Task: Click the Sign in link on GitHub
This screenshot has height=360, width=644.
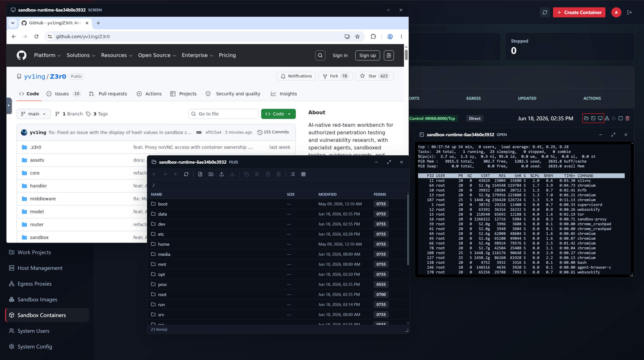Action: [x=340, y=56]
